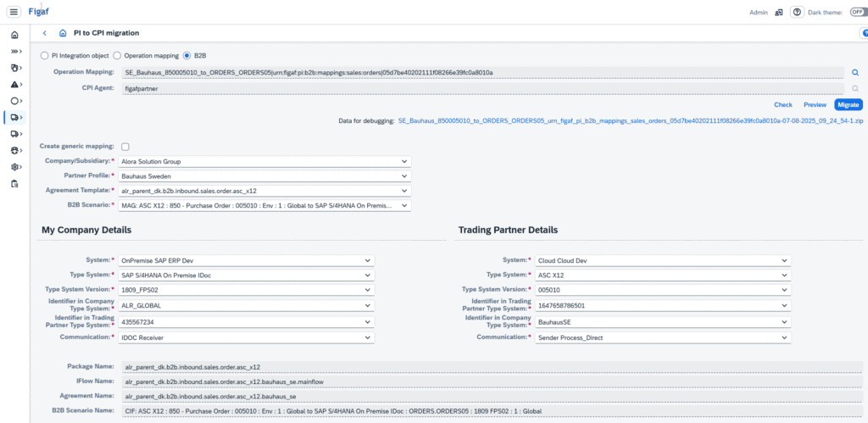Click the Agreement Name field
This screenshot has height=423, width=868.
tap(491, 397)
